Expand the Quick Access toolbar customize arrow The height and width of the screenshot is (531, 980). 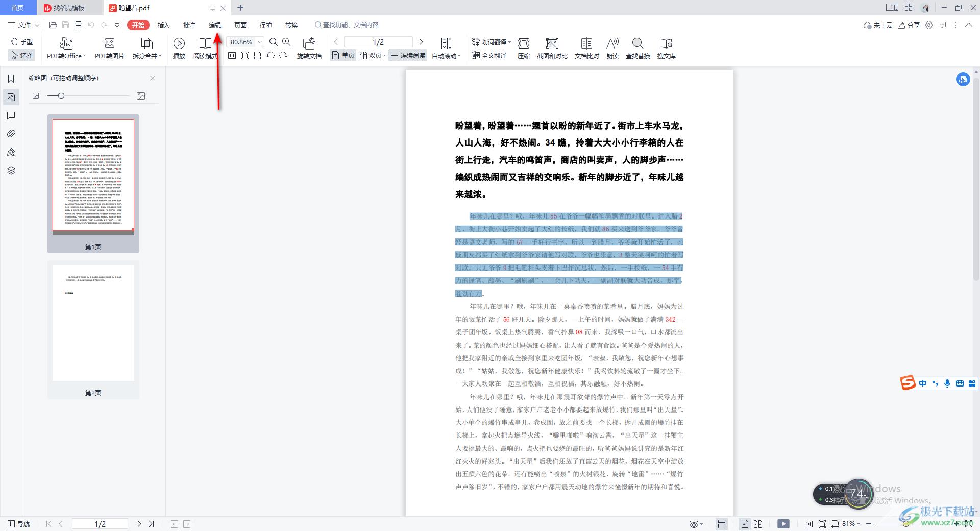click(117, 25)
